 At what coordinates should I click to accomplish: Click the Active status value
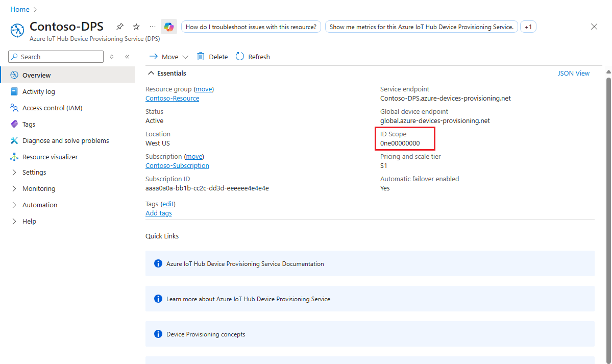[x=155, y=120]
